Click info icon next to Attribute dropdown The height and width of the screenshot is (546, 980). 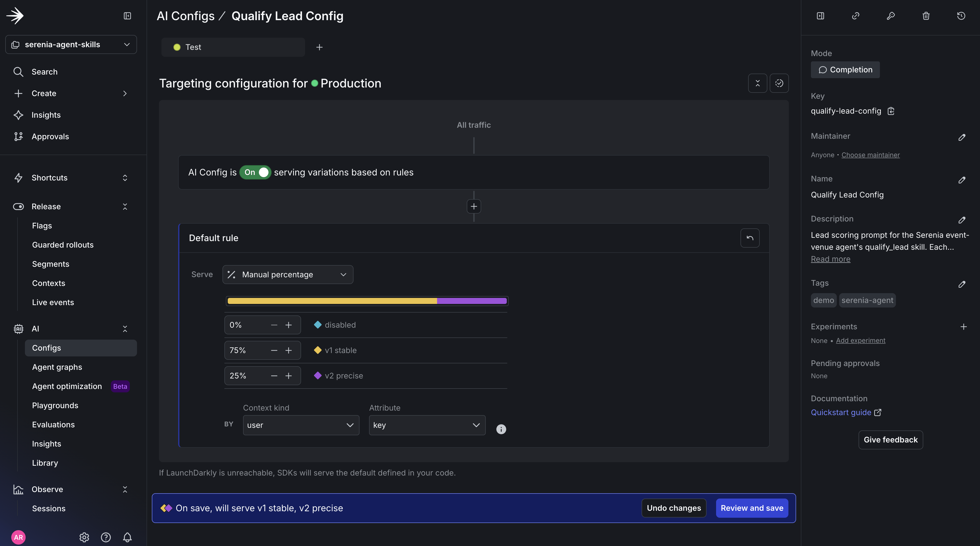click(501, 429)
